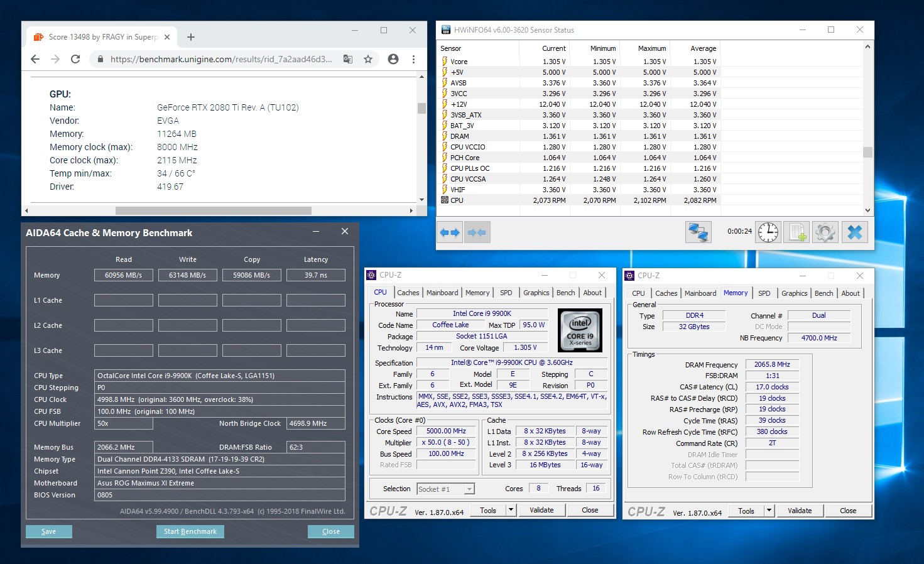
Task: Click the blue X icon in HWiNFO toolbar
Action: (855, 232)
